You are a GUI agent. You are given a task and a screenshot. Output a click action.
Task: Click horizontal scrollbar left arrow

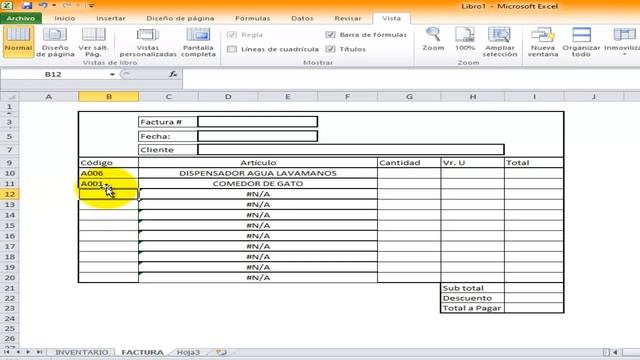point(615,352)
